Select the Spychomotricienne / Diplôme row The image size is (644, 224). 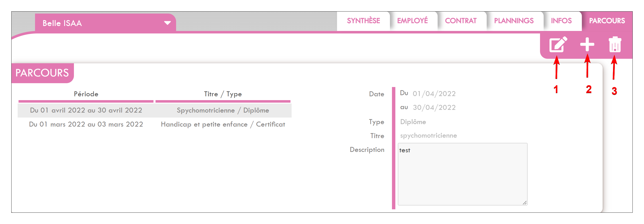click(154, 110)
